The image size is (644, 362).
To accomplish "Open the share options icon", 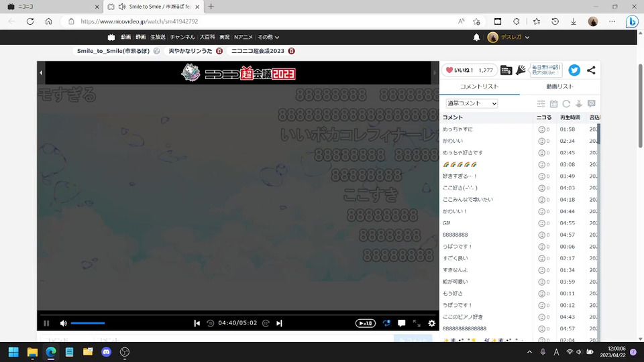I will tap(591, 70).
